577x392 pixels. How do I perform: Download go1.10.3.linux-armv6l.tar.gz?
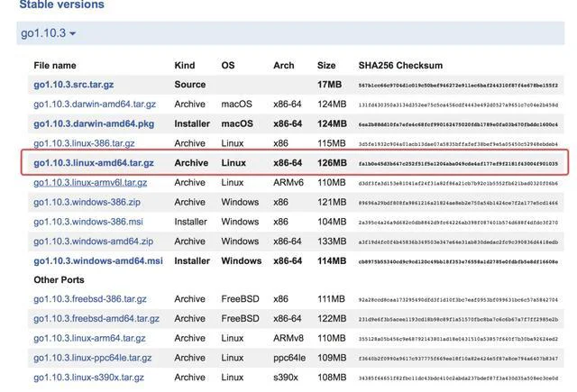90,182
